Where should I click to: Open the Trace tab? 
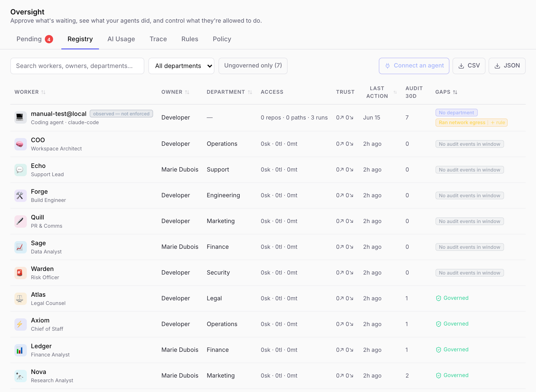158,39
